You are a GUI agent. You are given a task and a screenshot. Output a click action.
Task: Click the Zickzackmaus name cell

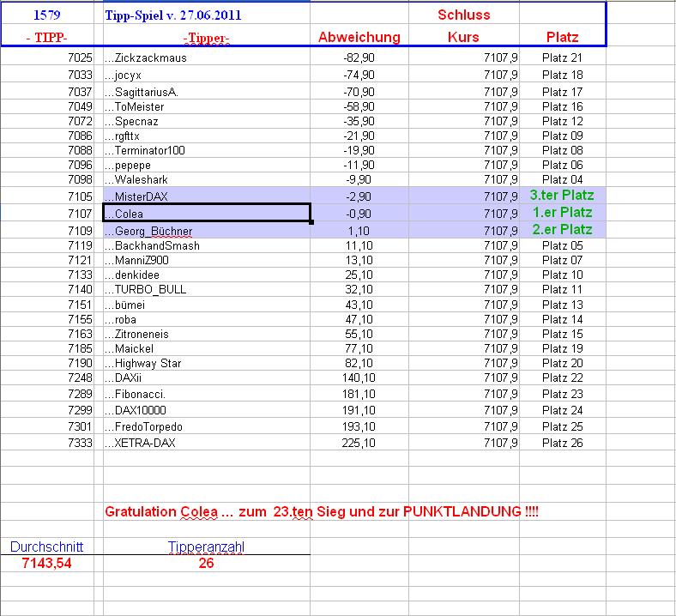pos(207,57)
